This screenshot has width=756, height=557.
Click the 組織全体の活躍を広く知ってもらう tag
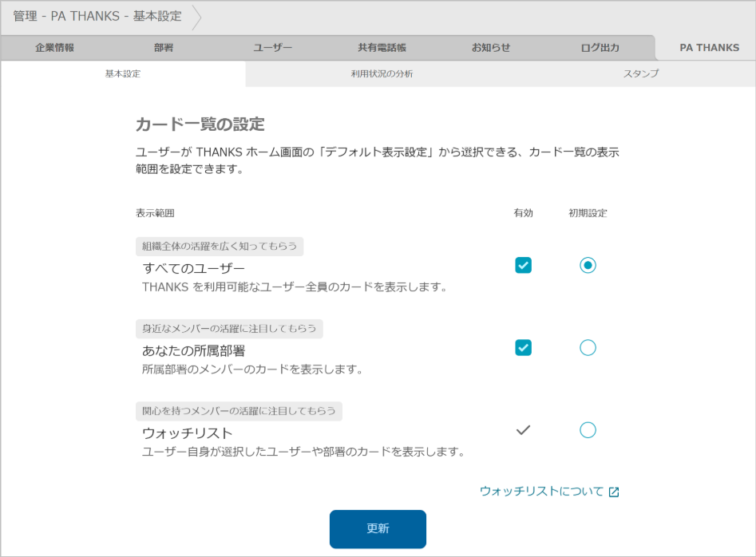[220, 247]
